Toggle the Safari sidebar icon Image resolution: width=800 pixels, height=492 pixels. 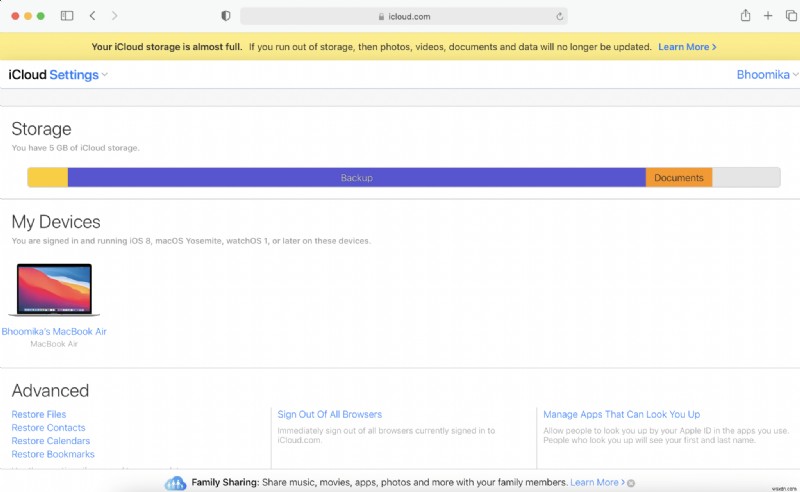[x=67, y=16]
